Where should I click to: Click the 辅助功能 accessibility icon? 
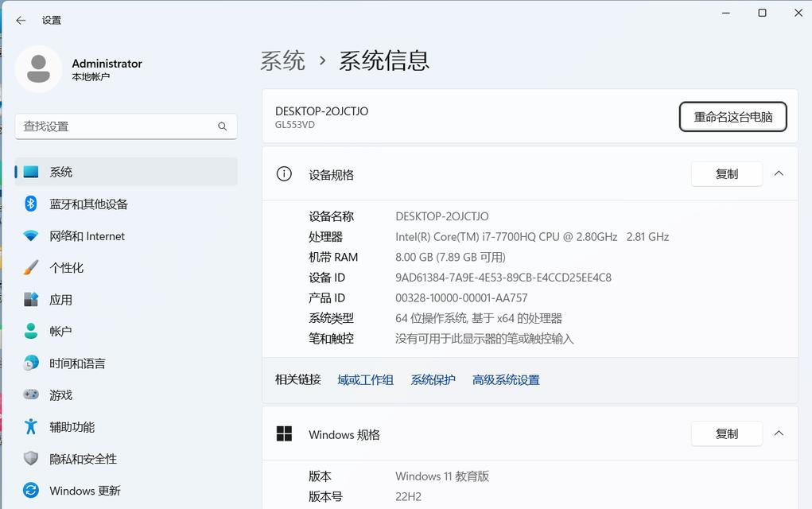tap(31, 426)
